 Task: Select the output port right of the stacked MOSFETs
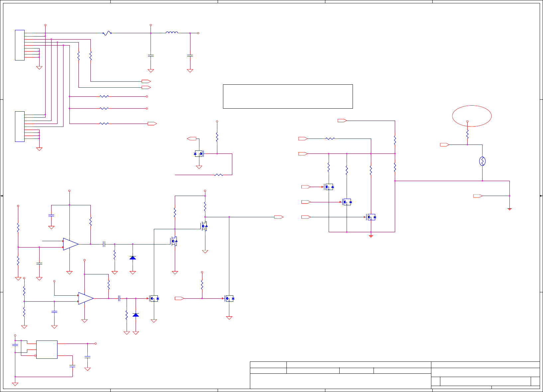tap(279, 217)
